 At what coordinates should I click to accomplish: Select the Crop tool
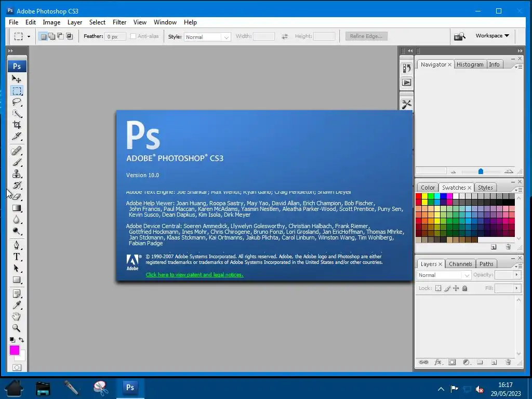point(17,125)
